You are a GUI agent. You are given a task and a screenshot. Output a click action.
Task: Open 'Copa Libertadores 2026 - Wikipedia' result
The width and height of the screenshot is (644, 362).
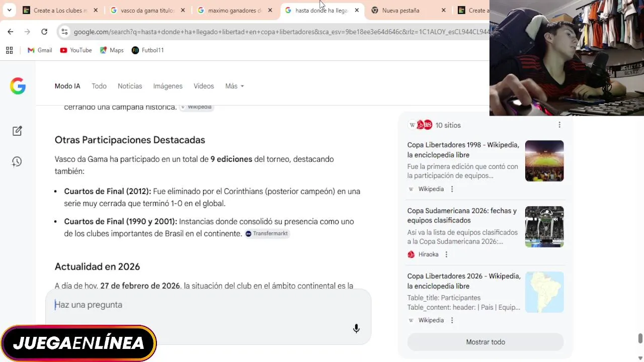464,281
